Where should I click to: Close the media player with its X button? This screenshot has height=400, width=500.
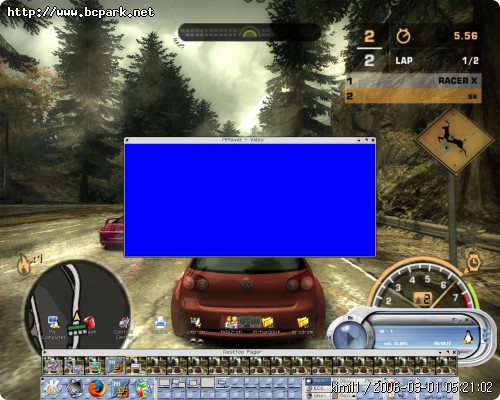tap(467, 320)
